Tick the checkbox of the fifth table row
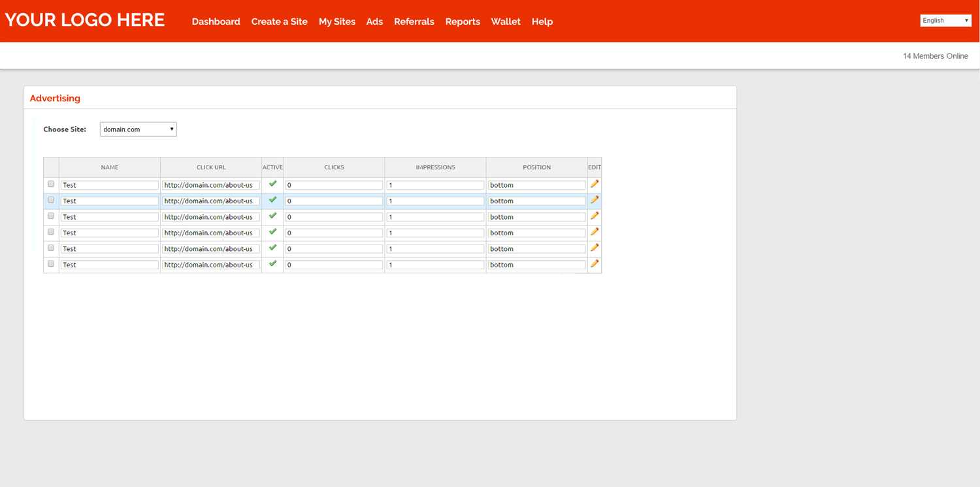980x487 pixels. click(51, 248)
